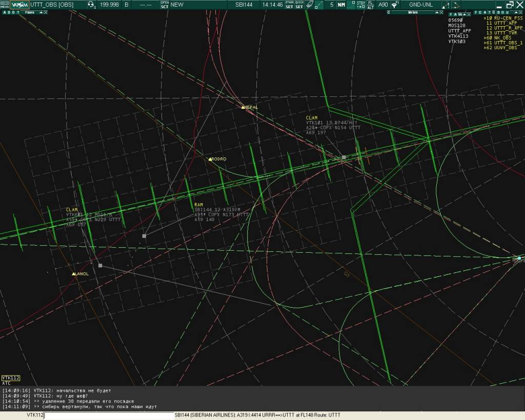Click the OPEN SCT sector file button
Viewport: 525px width, 420px height.
click(x=165, y=4)
